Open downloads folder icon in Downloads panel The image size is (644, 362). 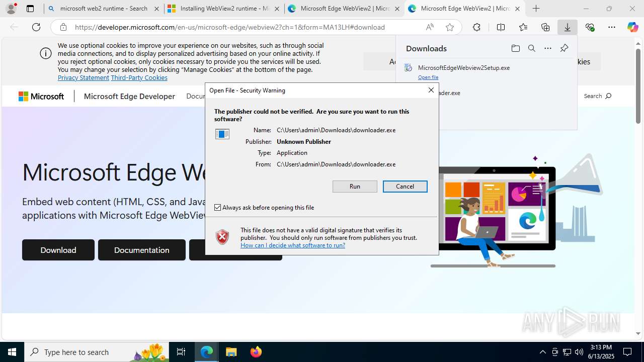[x=515, y=48]
